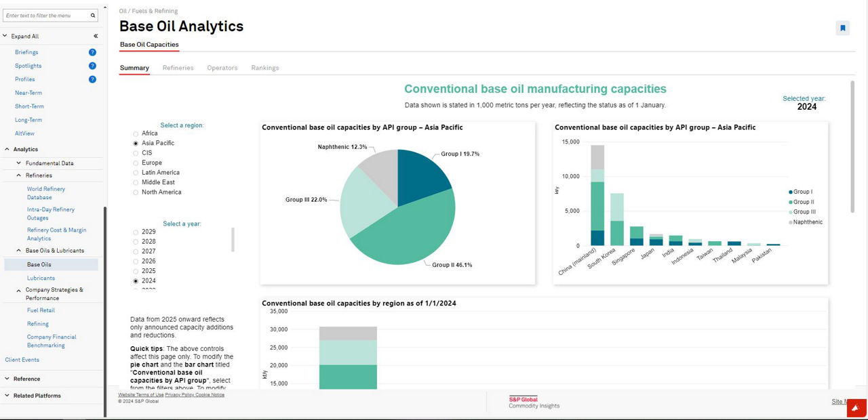
Task: Open the help icon beside Spotlights
Action: pyautogui.click(x=92, y=66)
